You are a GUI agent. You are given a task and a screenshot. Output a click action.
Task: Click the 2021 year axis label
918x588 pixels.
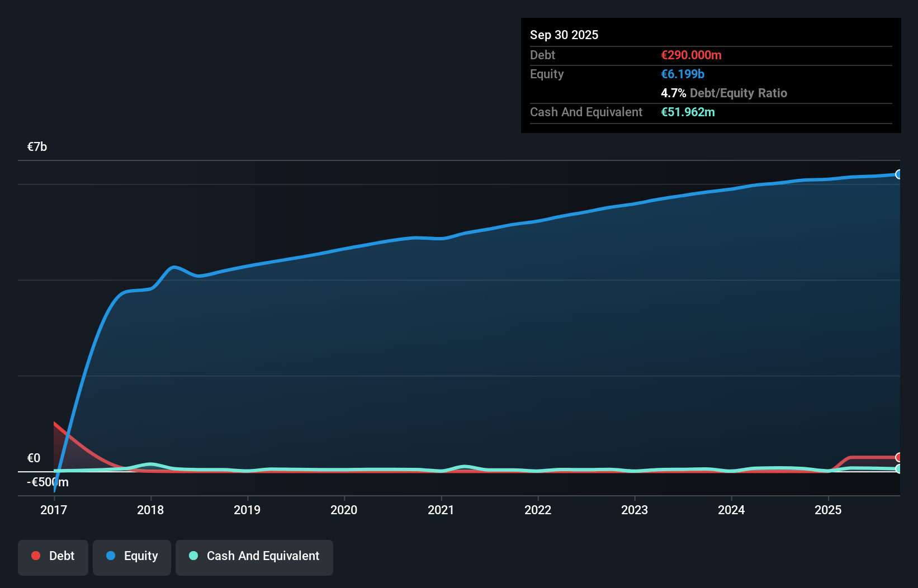441,510
